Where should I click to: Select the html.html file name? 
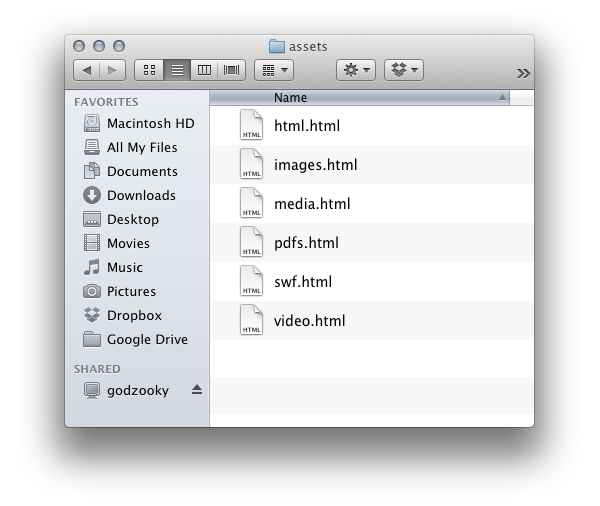click(307, 126)
